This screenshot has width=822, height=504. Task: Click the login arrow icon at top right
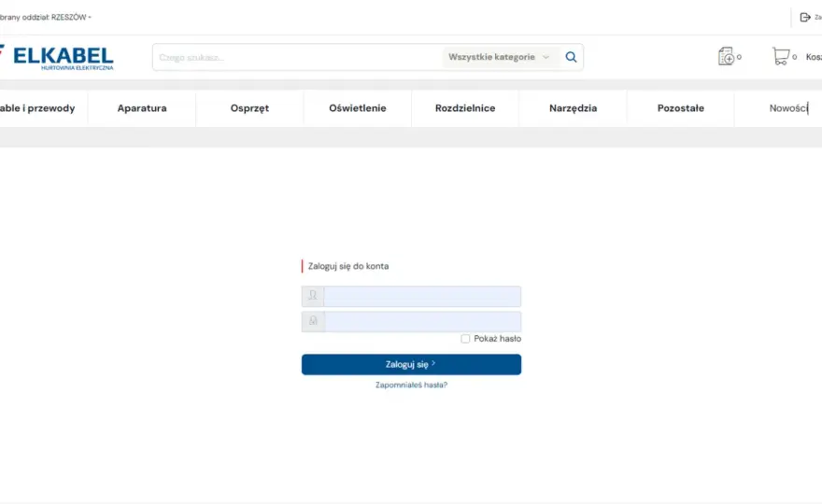point(804,18)
